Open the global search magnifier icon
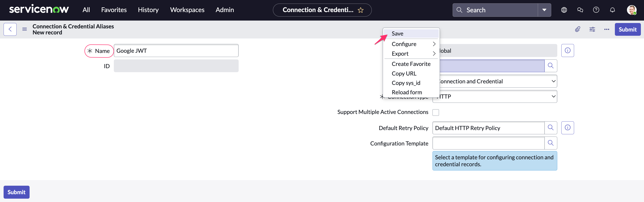 (x=460, y=10)
